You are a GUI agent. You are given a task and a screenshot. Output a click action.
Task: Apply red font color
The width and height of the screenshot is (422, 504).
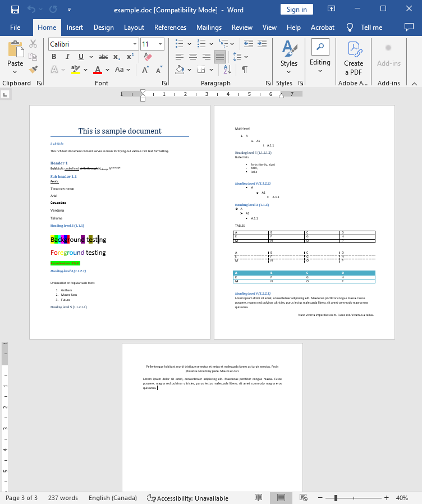click(98, 70)
